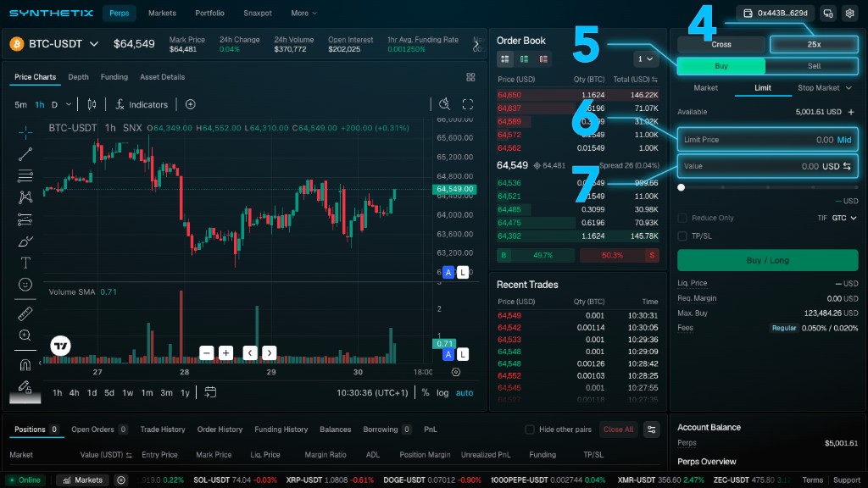
Task: Select the forecasting and measurement tool
Action: click(x=25, y=219)
